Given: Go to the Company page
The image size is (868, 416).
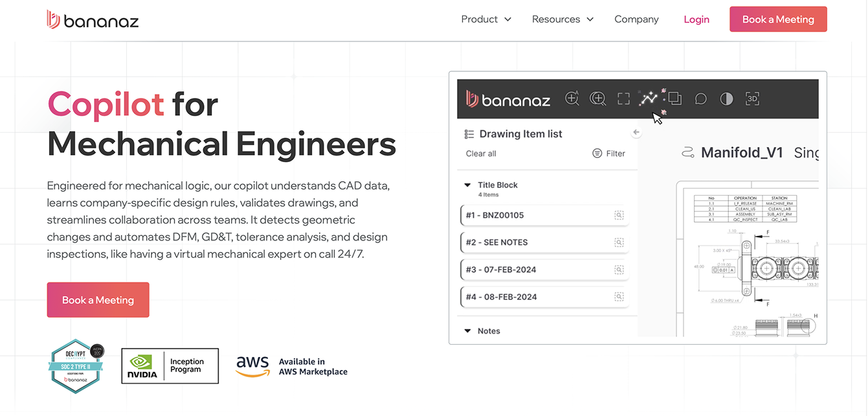Looking at the screenshot, I should pyautogui.click(x=636, y=19).
